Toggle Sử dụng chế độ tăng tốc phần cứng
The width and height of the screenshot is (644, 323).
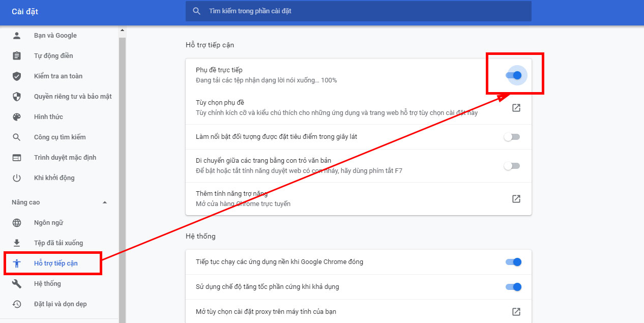coord(514,287)
